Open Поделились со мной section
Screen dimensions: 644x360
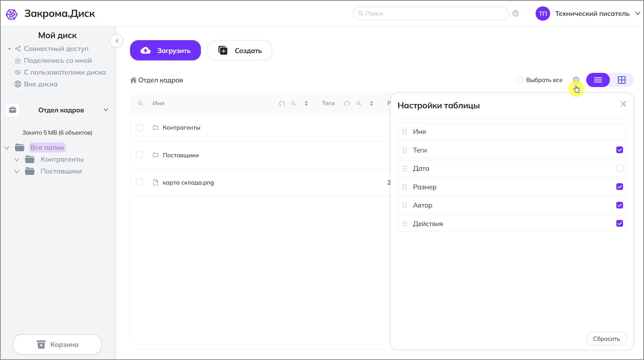58,61
